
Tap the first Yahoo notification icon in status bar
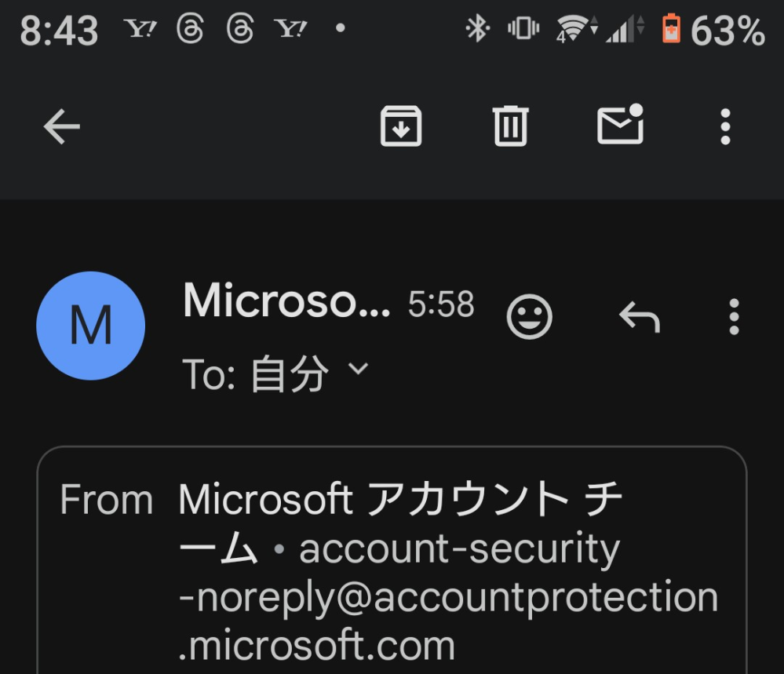pos(140,29)
